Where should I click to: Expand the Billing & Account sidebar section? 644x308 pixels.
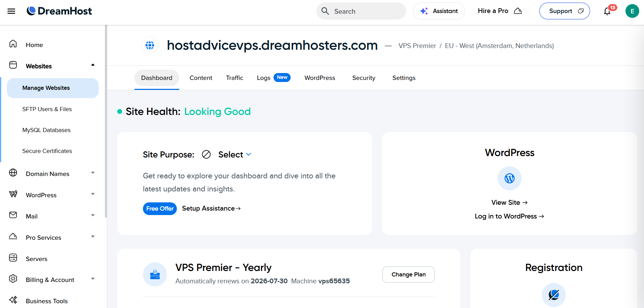click(93, 279)
